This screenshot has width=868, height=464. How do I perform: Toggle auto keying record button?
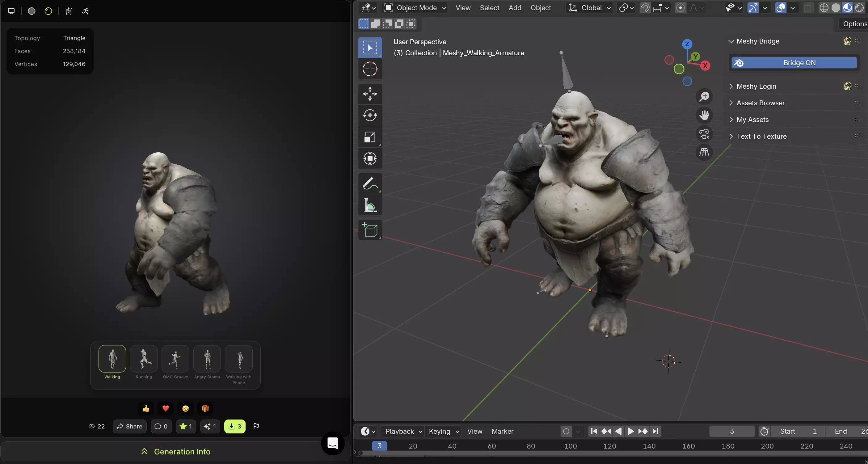coord(566,431)
